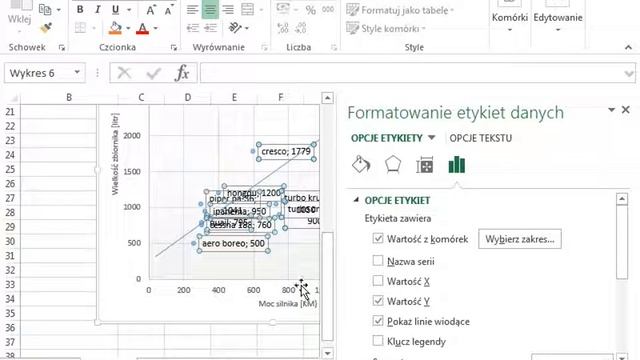Toggle bold formatting
This screenshot has width=640, height=360.
click(80, 9)
